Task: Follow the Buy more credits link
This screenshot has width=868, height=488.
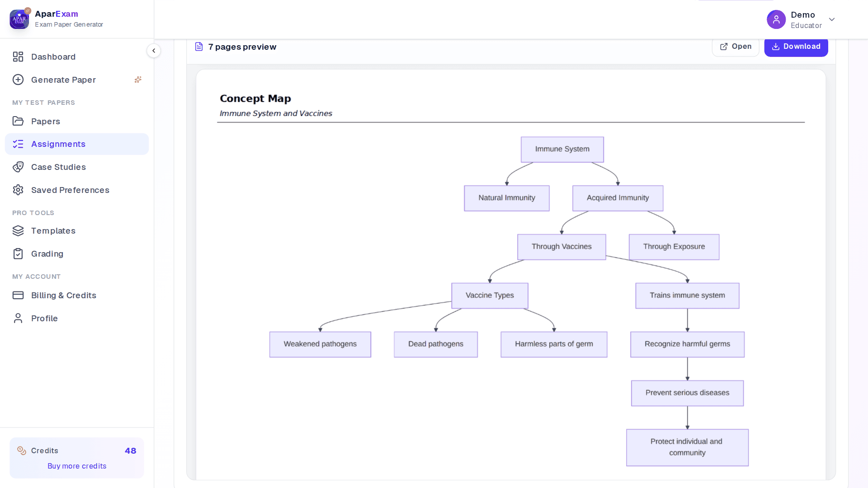Action: 77,466
